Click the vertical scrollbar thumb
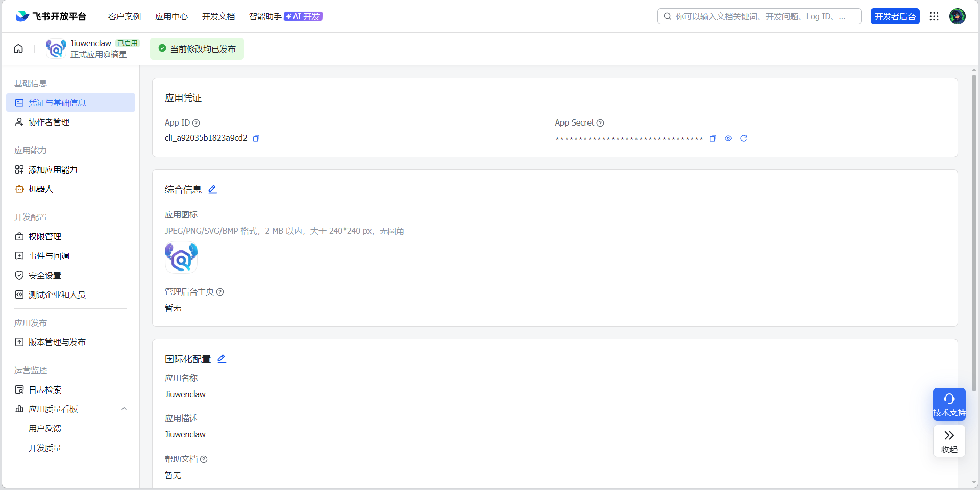Viewport: 980px width, 490px height. 974,233
